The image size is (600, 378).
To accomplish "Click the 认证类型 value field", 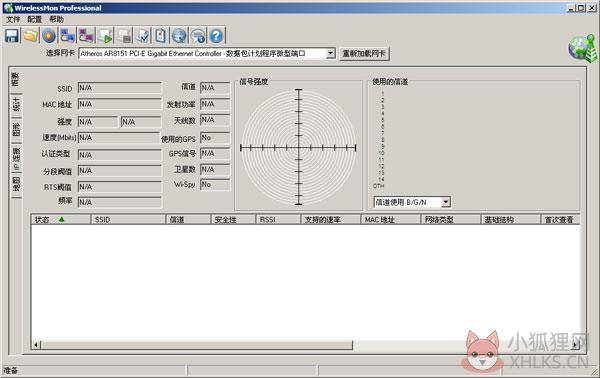I will (119, 155).
